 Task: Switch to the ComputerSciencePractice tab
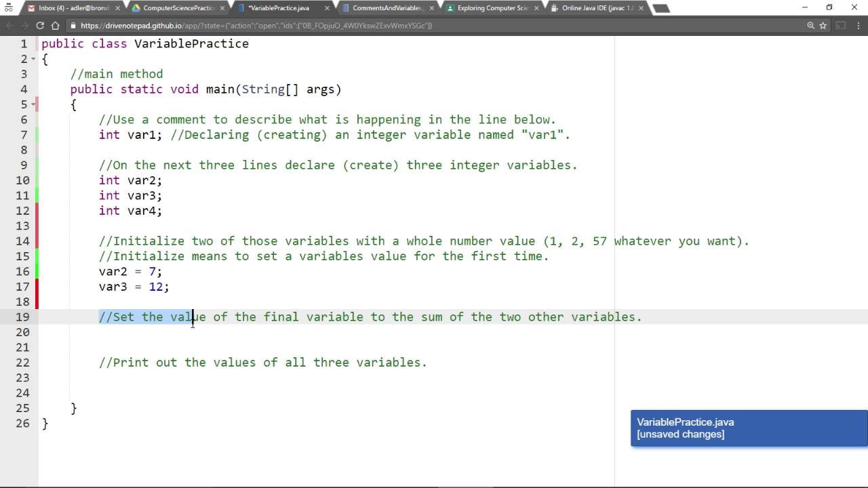[178, 8]
